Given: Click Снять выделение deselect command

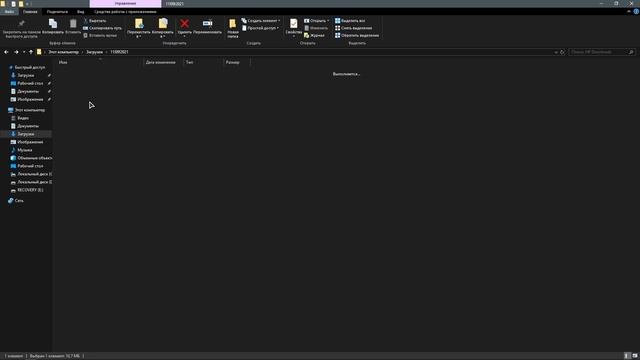Looking at the screenshot, I should (x=353, y=28).
